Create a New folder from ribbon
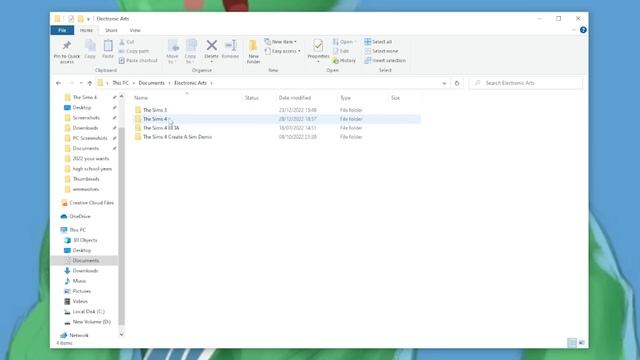Viewport: 640px width, 360px height. tap(253, 51)
